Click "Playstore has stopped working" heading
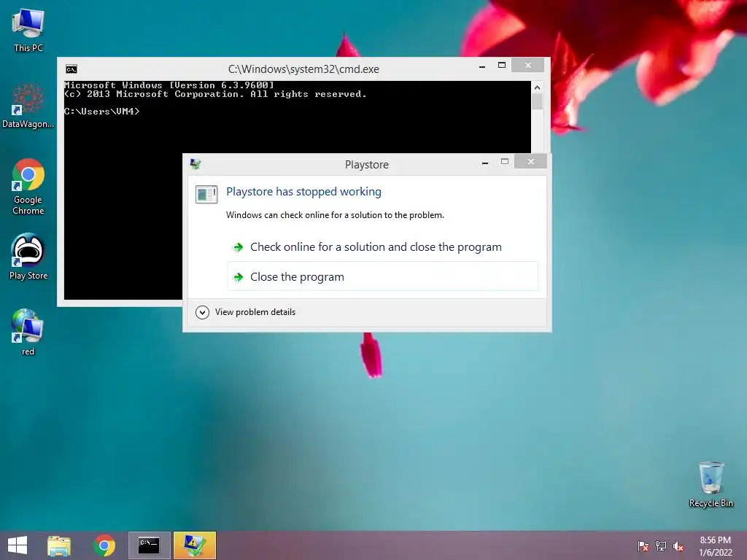This screenshot has width=747, height=560. [303, 192]
